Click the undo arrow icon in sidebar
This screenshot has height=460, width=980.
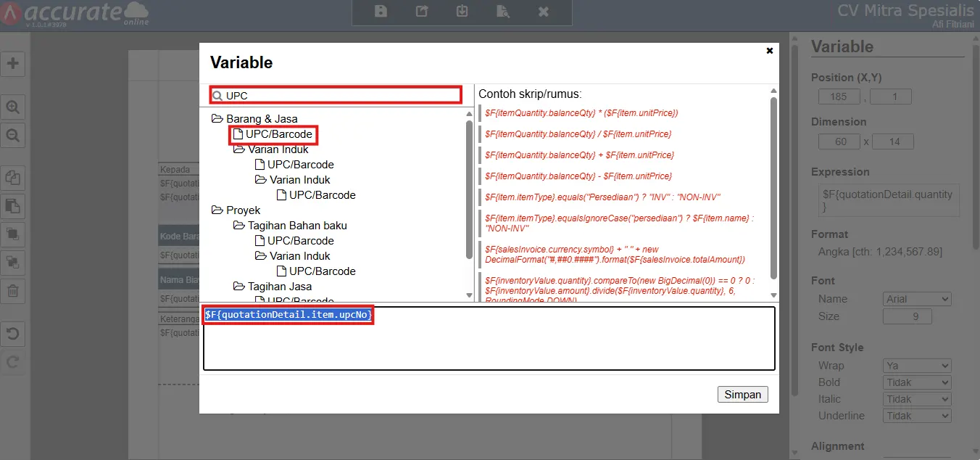[x=13, y=334]
